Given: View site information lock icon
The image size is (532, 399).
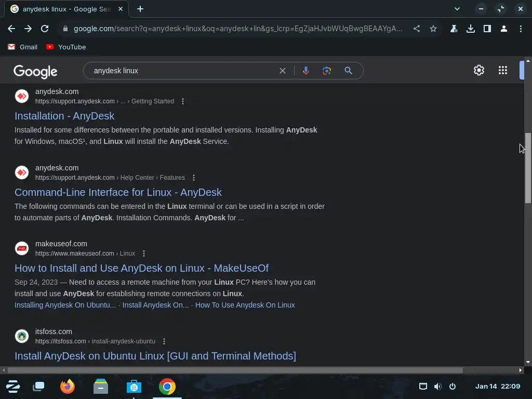Looking at the screenshot, I should point(65,29).
